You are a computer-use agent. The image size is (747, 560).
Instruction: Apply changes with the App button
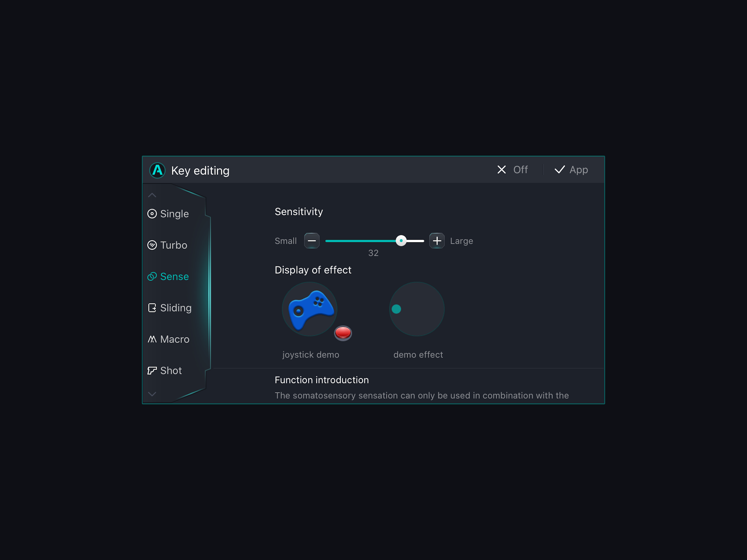pyautogui.click(x=571, y=170)
